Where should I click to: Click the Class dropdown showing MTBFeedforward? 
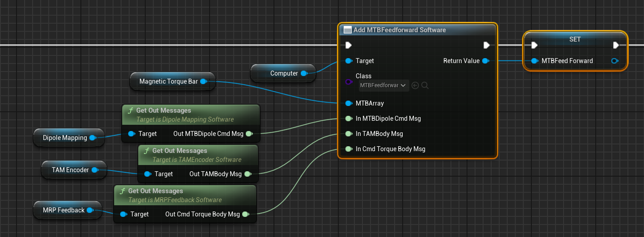tap(384, 85)
